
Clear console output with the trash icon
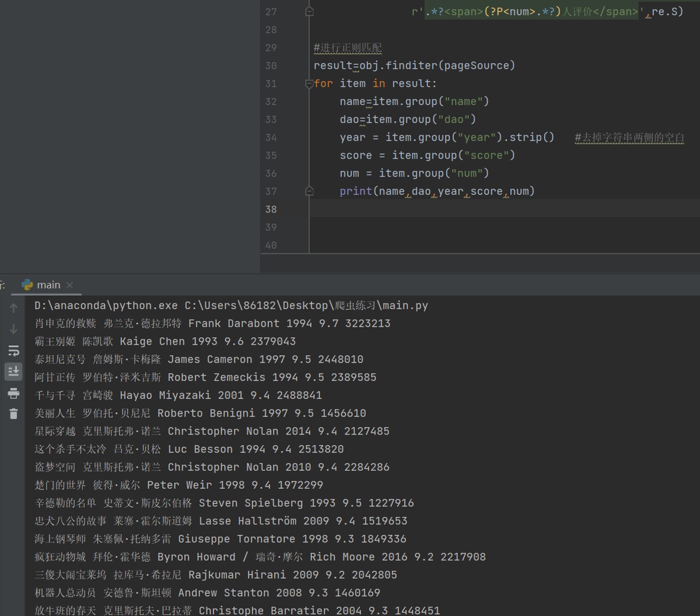(x=13, y=414)
